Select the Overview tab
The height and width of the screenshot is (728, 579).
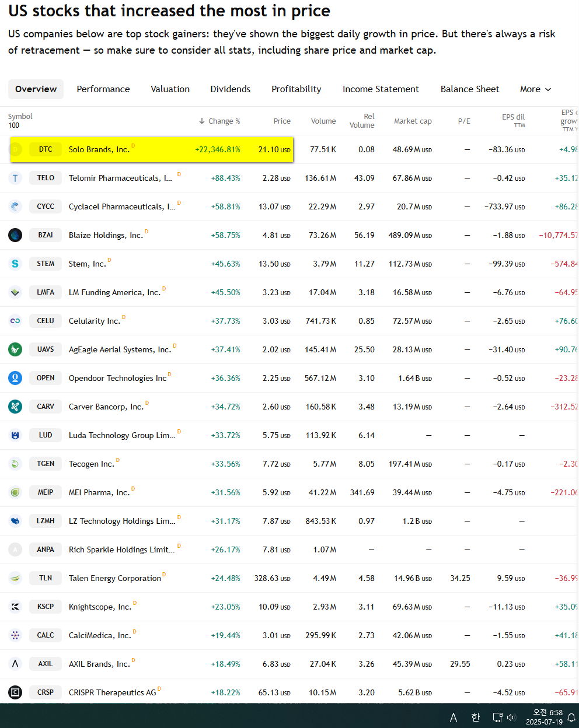tap(36, 89)
